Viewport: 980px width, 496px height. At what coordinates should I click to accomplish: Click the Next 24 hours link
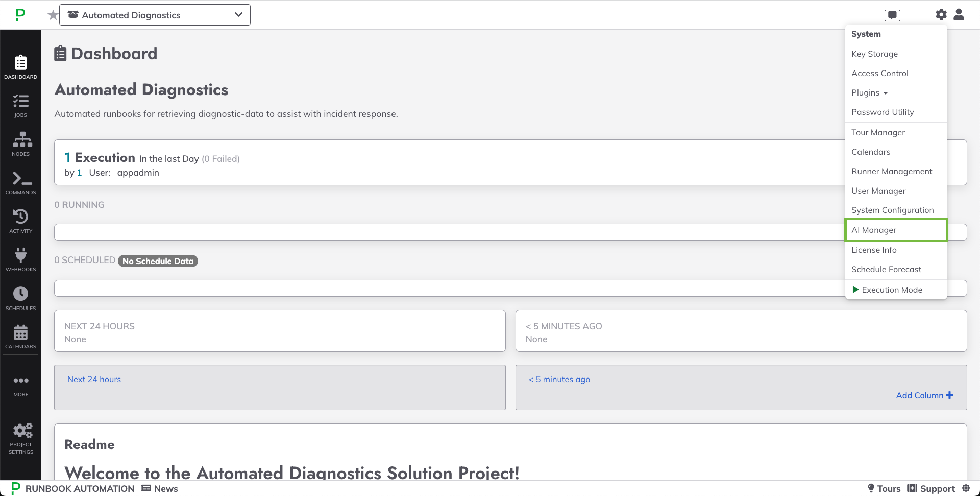click(94, 380)
